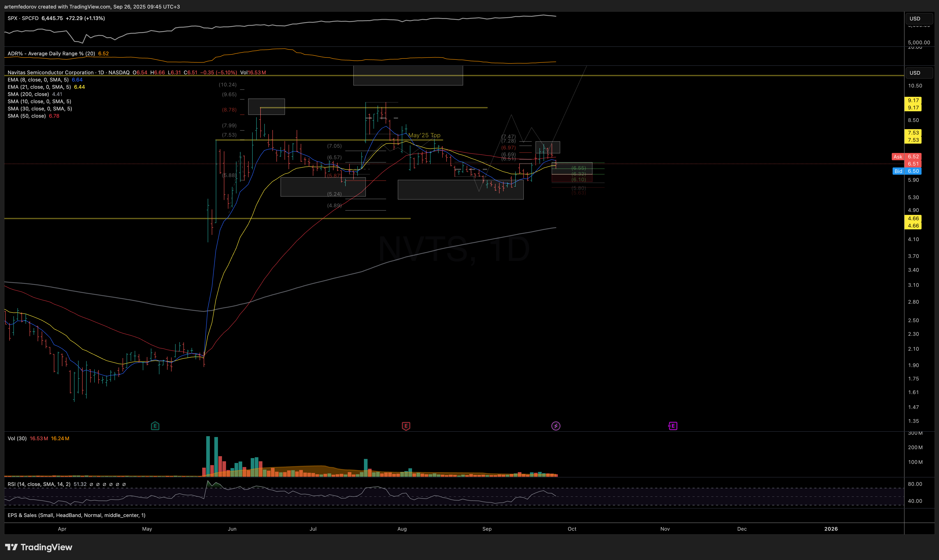The width and height of the screenshot is (939, 560).
Task: Click the (10.24) price level annotation
Action: tap(228, 84)
